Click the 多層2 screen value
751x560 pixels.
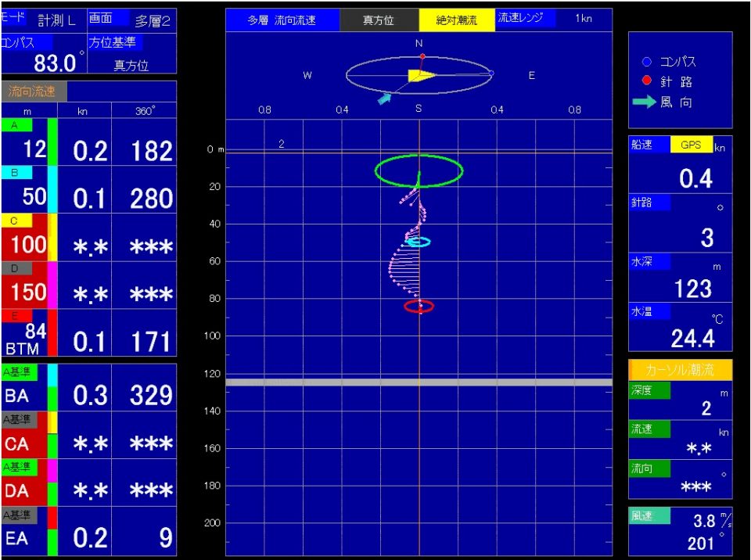point(153,22)
